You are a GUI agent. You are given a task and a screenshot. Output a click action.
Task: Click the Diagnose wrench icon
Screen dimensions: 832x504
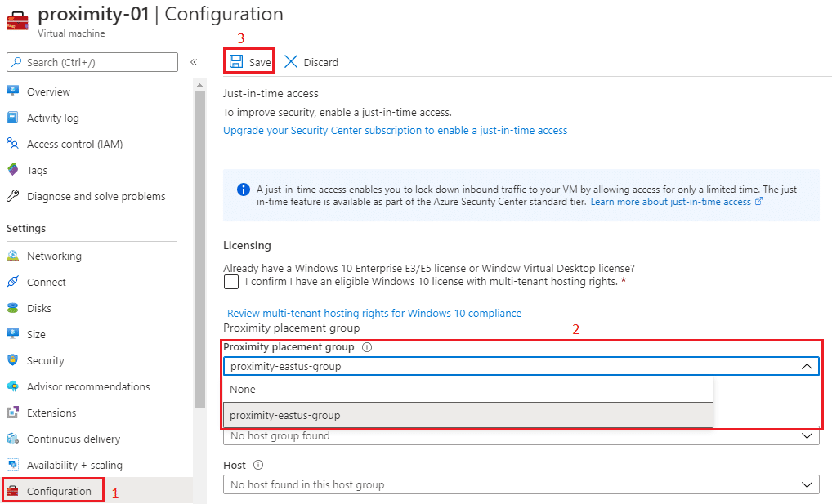(x=13, y=196)
